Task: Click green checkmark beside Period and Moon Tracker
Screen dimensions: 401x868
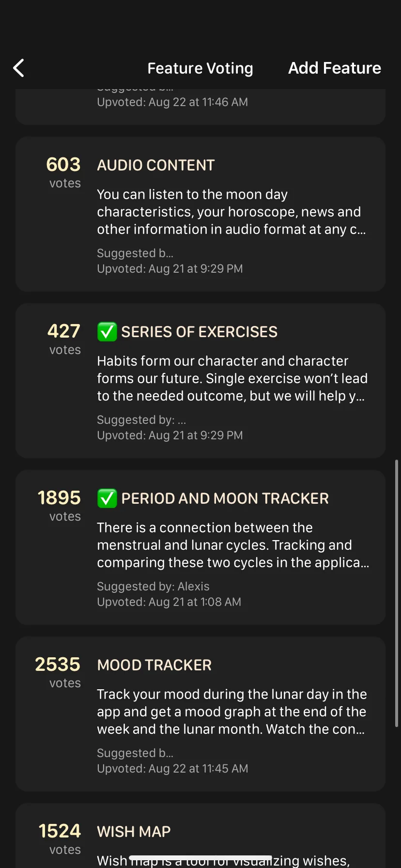Action: point(107,498)
